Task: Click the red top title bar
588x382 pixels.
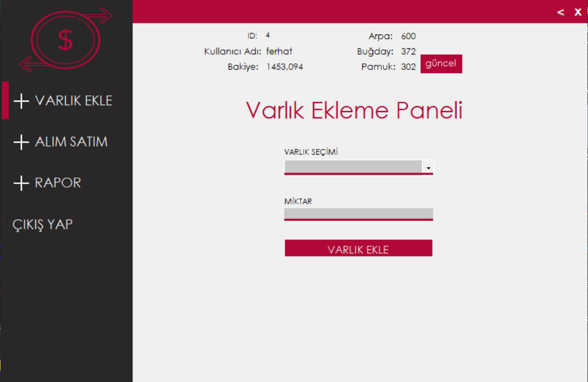Action: [349, 11]
